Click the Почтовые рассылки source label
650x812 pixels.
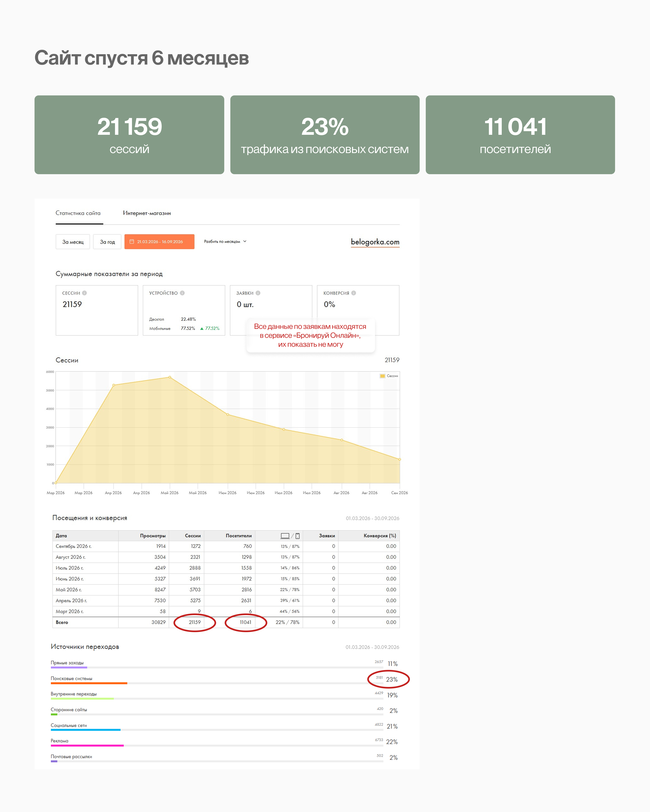point(71,756)
